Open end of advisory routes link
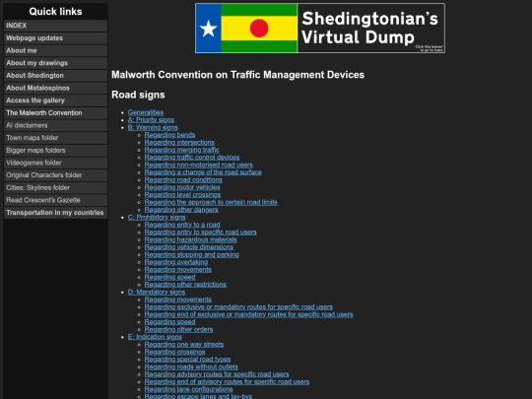The height and width of the screenshot is (399, 532). coord(227,381)
